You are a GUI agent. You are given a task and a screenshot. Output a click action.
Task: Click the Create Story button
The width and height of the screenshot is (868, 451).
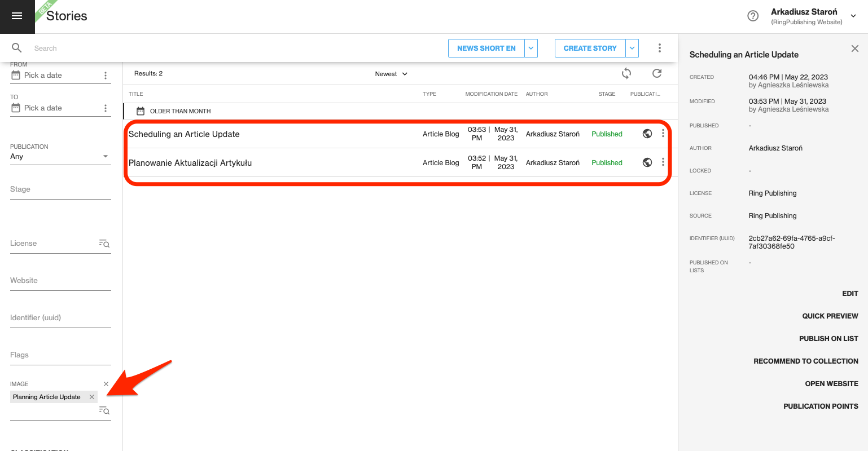590,48
